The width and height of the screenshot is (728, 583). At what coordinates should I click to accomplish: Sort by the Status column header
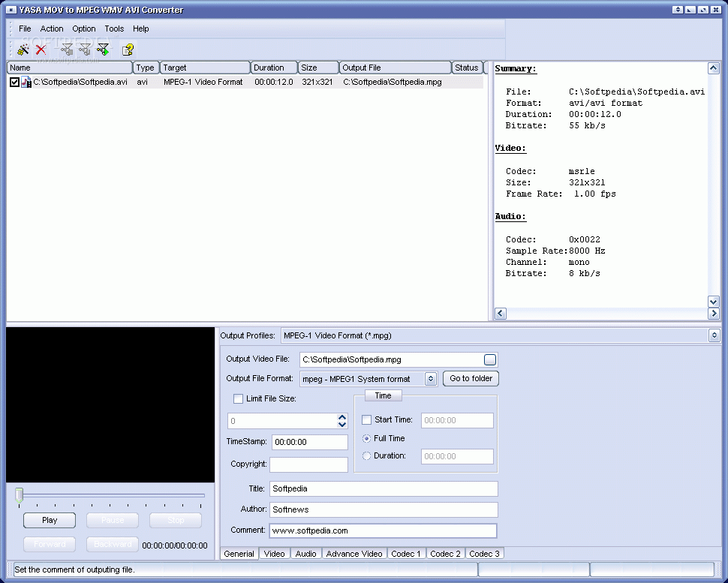coord(467,68)
